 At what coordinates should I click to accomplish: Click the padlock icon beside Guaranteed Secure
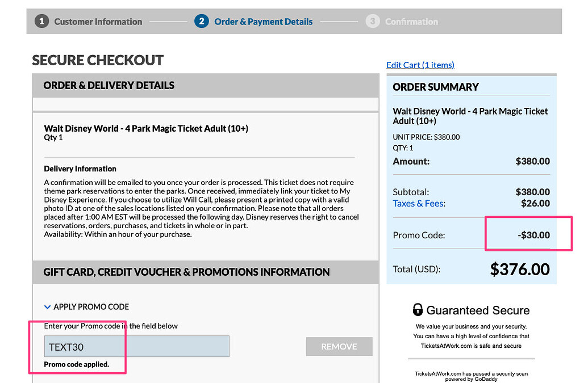tap(418, 310)
